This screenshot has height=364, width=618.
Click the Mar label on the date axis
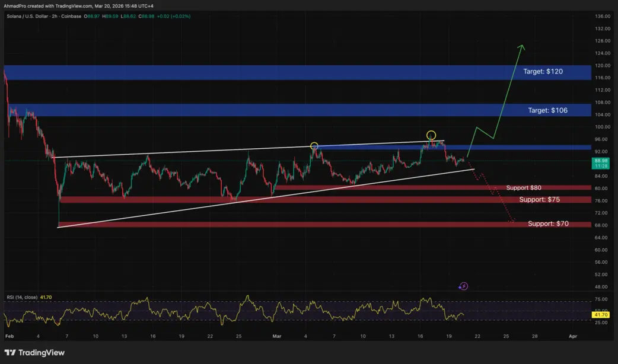277,336
